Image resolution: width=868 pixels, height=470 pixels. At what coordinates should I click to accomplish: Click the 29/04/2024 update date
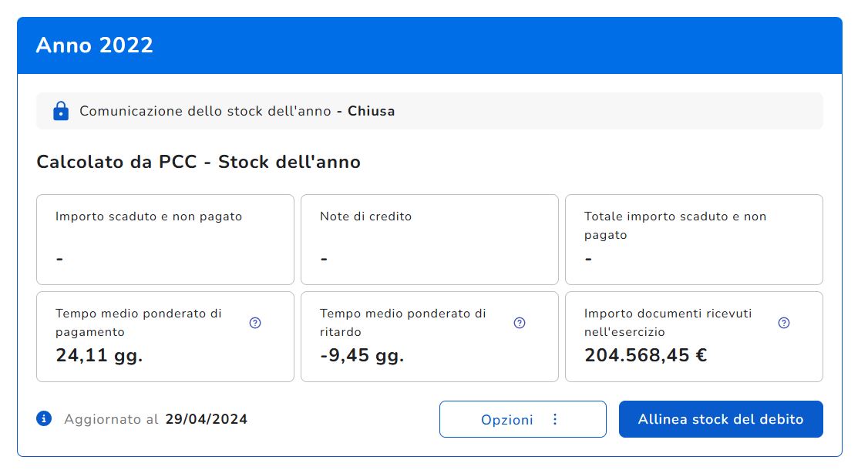(x=206, y=419)
